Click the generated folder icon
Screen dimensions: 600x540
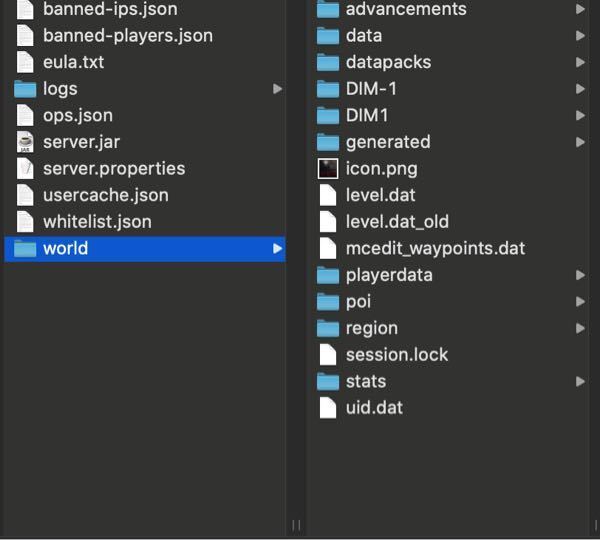click(x=328, y=142)
